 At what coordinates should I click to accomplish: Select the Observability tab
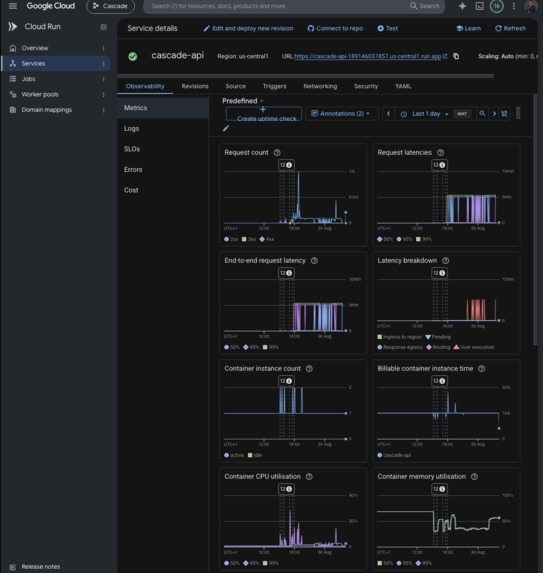[145, 86]
